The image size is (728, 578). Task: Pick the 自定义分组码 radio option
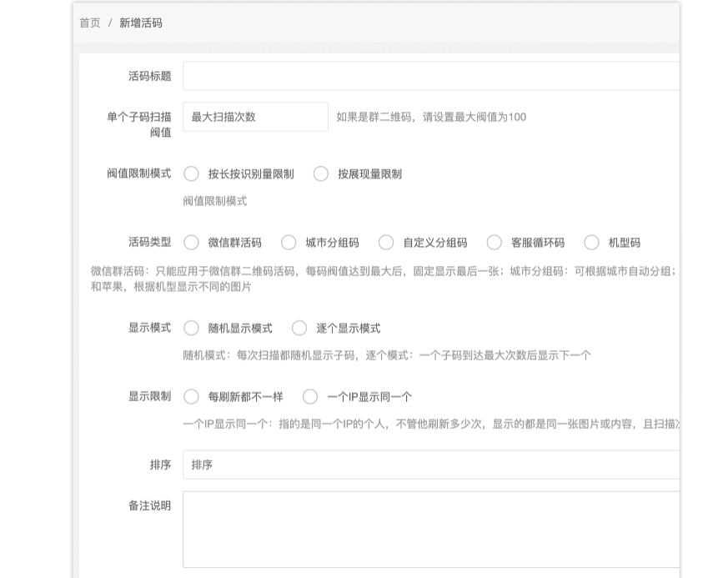[386, 243]
